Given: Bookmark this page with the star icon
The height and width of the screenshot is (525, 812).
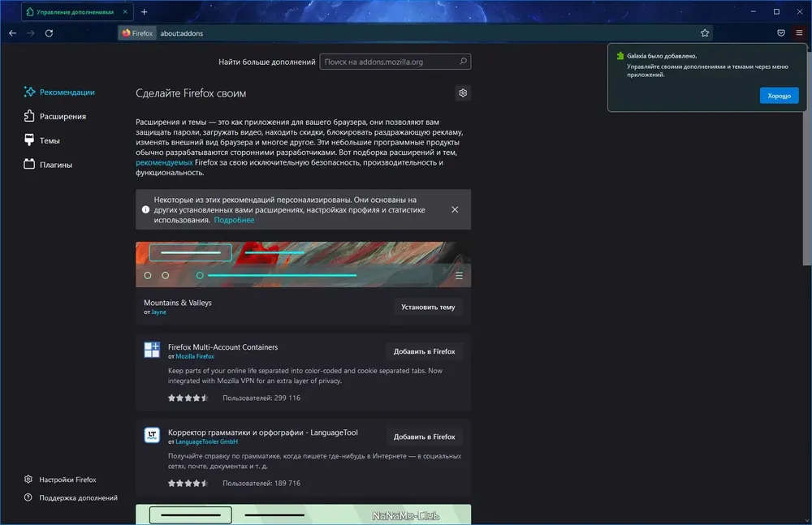Looking at the screenshot, I should [705, 33].
